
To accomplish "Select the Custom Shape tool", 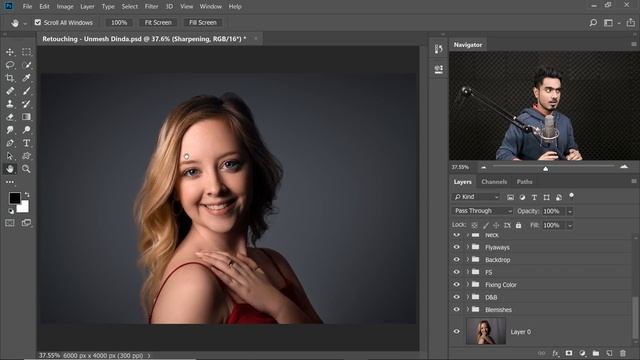I will pos(27,156).
